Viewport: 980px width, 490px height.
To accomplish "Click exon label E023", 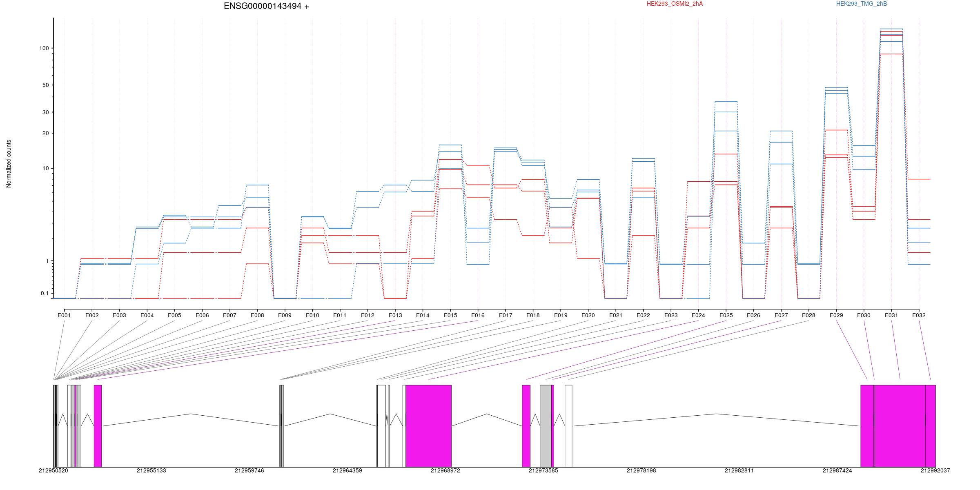I will (671, 315).
